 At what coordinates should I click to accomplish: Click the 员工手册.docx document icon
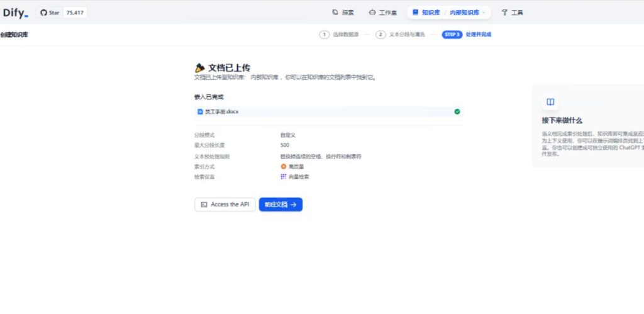pos(200,111)
